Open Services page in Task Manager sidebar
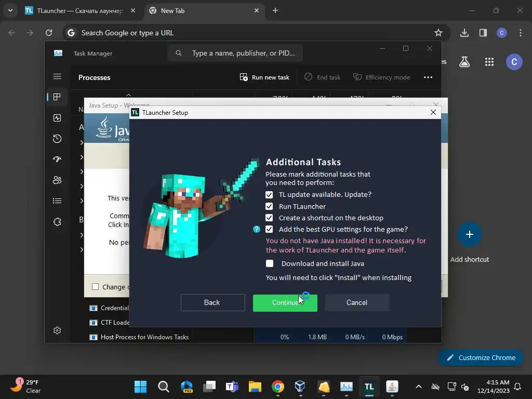532x399 pixels. click(57, 222)
